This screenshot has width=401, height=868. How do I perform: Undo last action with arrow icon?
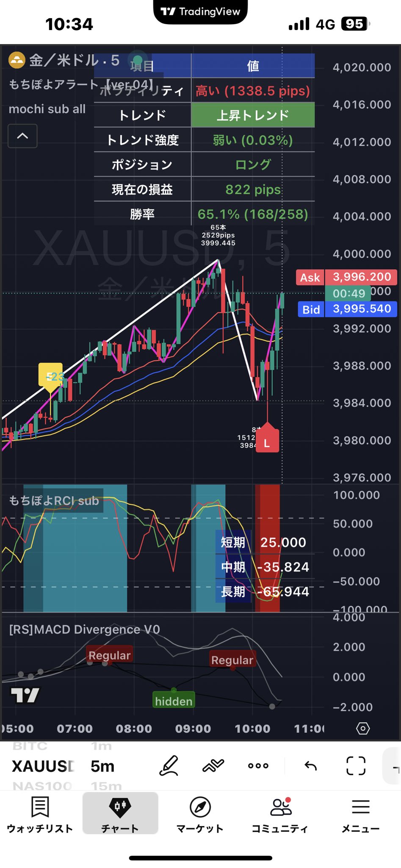(x=310, y=765)
